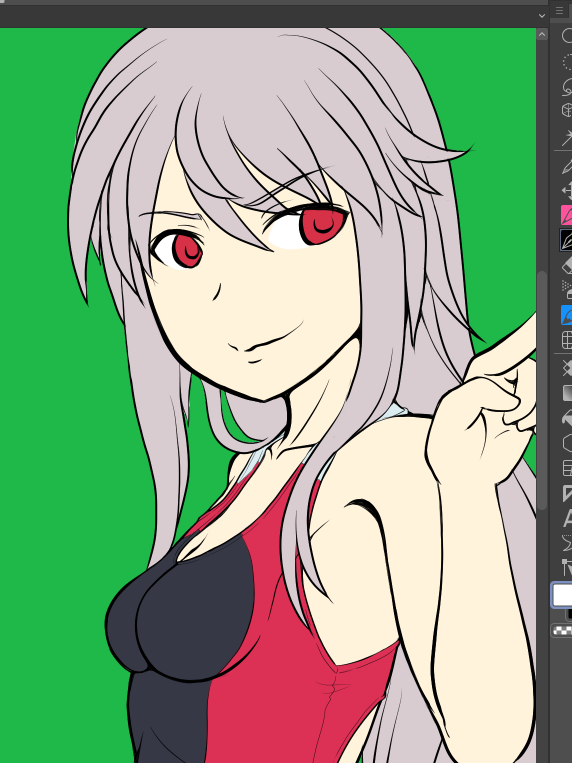
Task: Select the polygon Figure tool
Action: click(567, 443)
